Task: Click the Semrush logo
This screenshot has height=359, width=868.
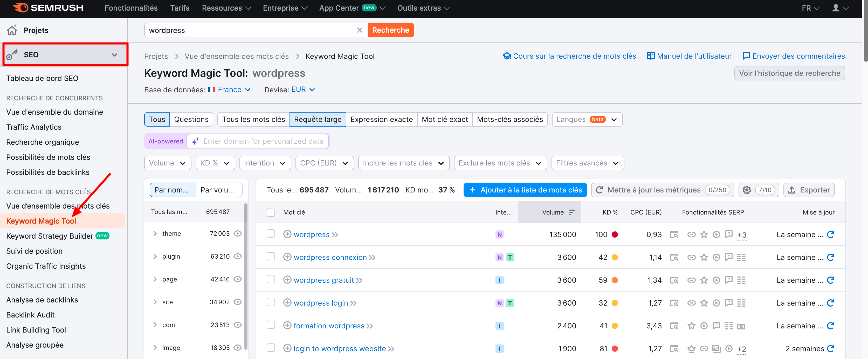Action: click(48, 8)
